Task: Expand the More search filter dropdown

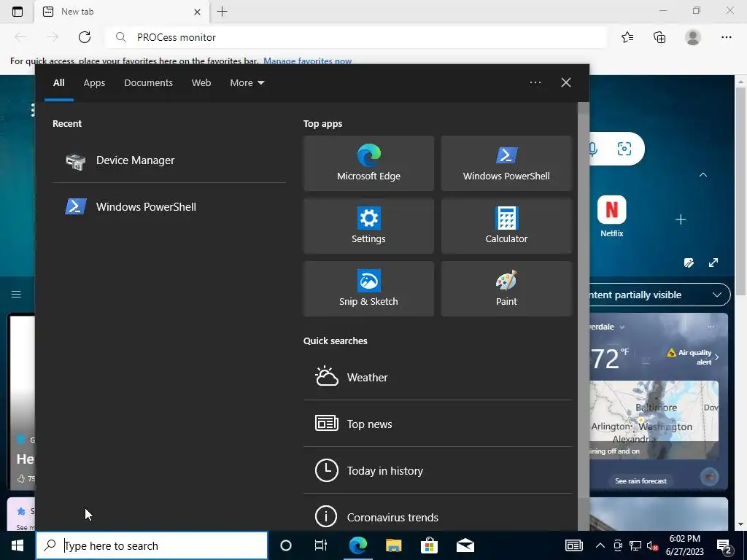Action: pyautogui.click(x=247, y=83)
